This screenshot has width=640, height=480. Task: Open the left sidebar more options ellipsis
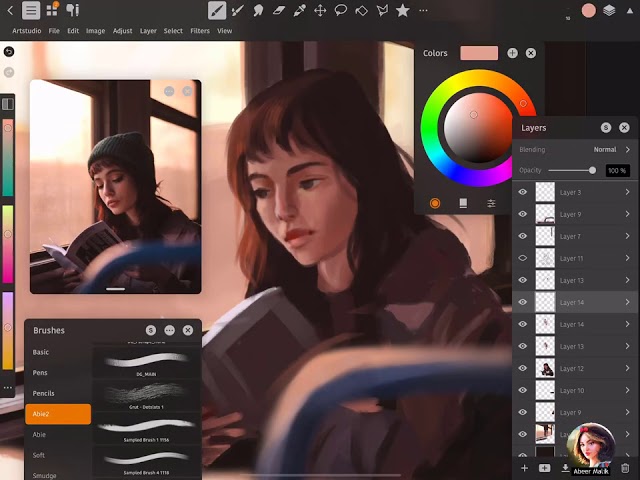[8, 387]
